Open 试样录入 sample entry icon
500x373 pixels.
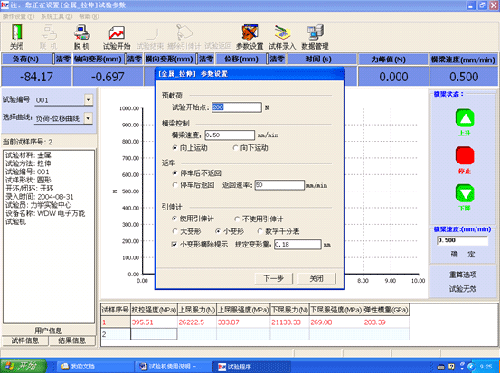coord(283,32)
